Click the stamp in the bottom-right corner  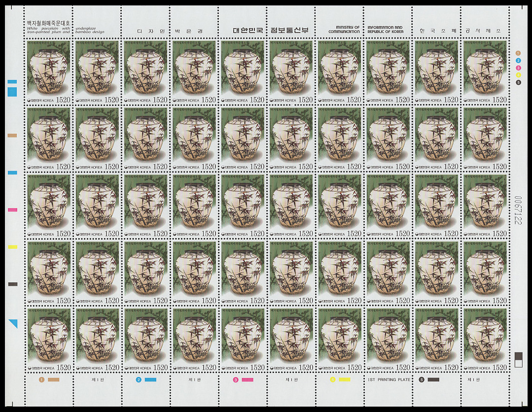click(x=485, y=340)
